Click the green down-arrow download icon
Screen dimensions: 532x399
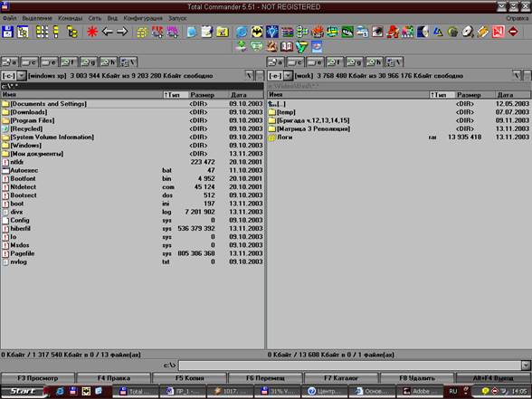[x=242, y=46]
